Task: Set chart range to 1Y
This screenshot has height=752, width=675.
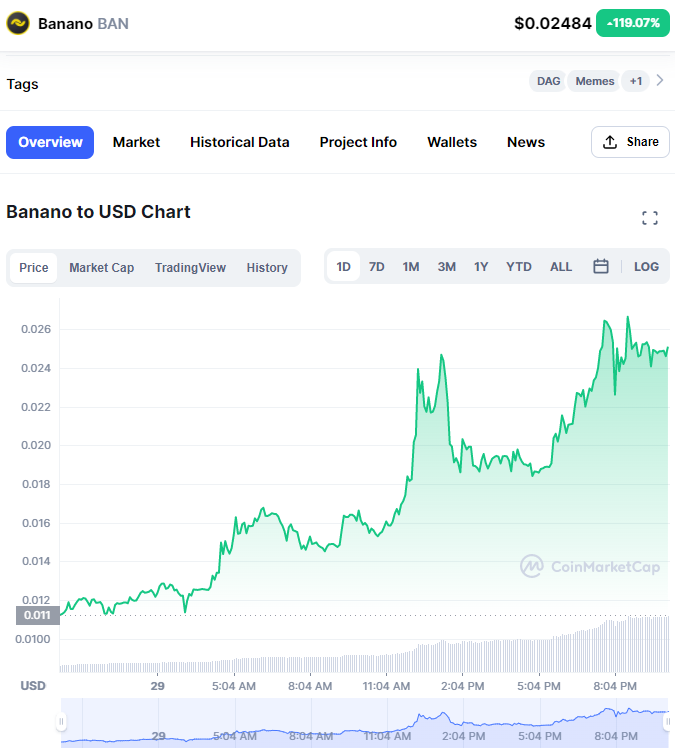Action: click(481, 267)
